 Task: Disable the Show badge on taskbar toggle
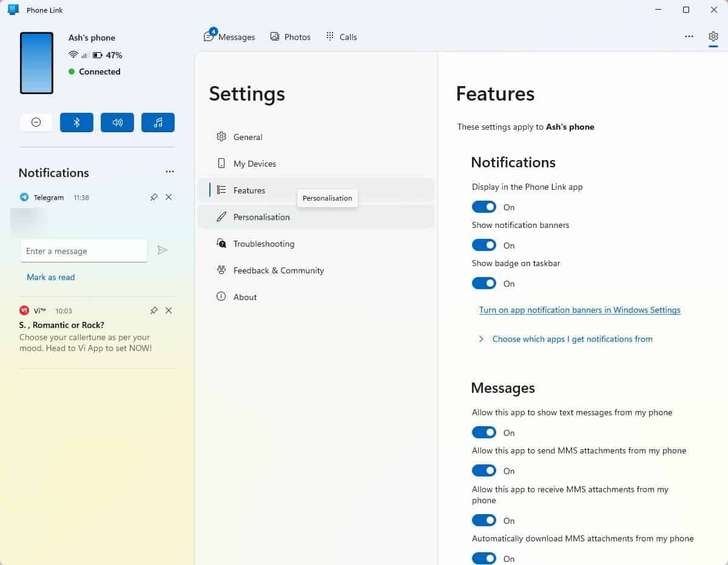pos(484,283)
